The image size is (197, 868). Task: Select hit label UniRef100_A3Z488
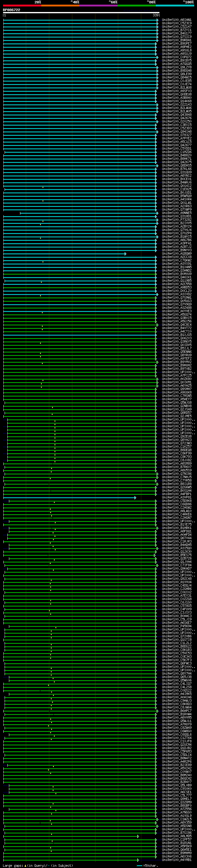point(176,308)
